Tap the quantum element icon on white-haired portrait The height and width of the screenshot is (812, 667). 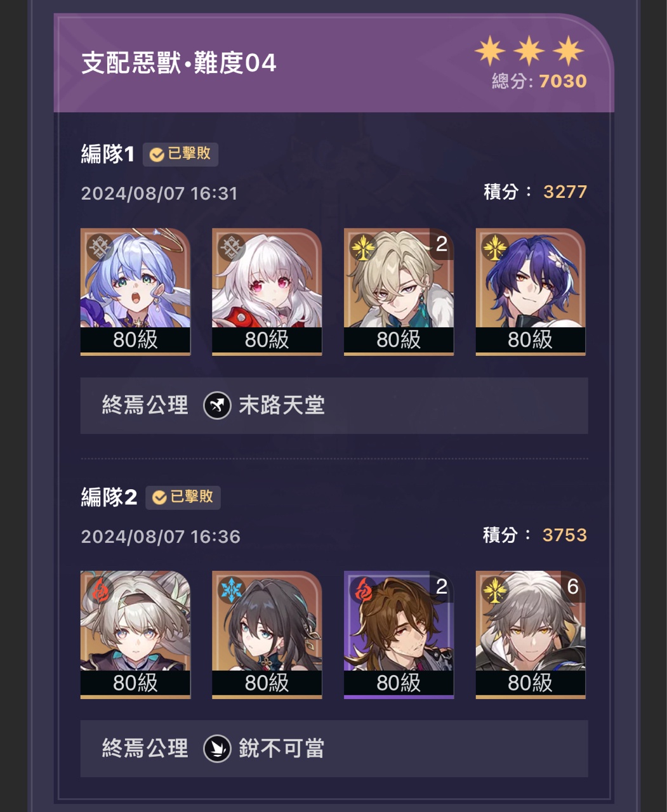[232, 247]
